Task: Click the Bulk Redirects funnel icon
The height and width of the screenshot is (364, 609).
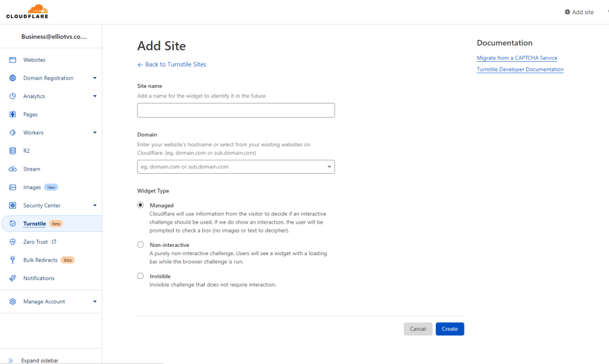Action: click(12, 260)
